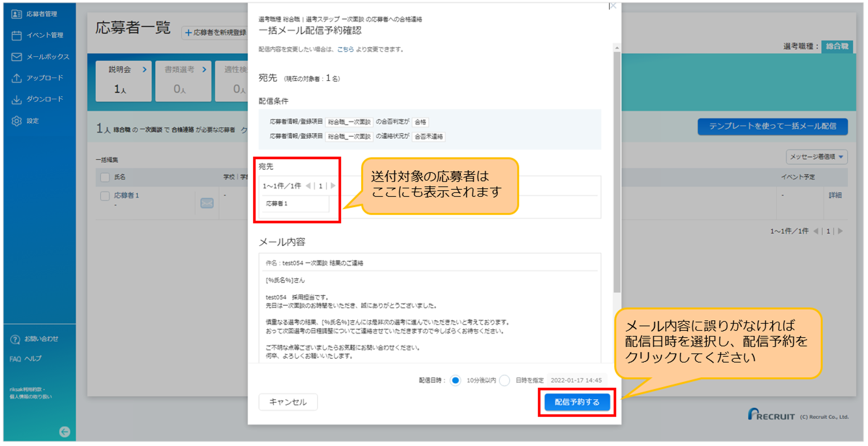Click the 合格 condition tag
Image resolution: width=868 pixels, height=446 pixels.
click(420, 122)
